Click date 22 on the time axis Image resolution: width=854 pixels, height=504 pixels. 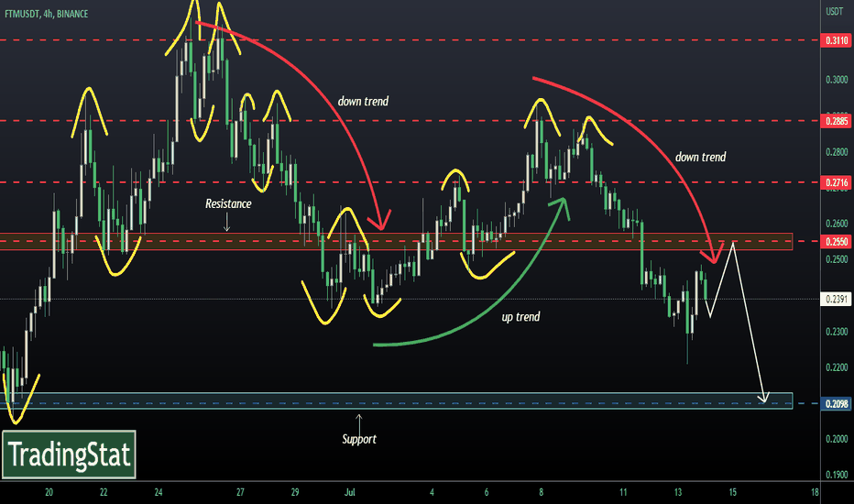tap(104, 492)
